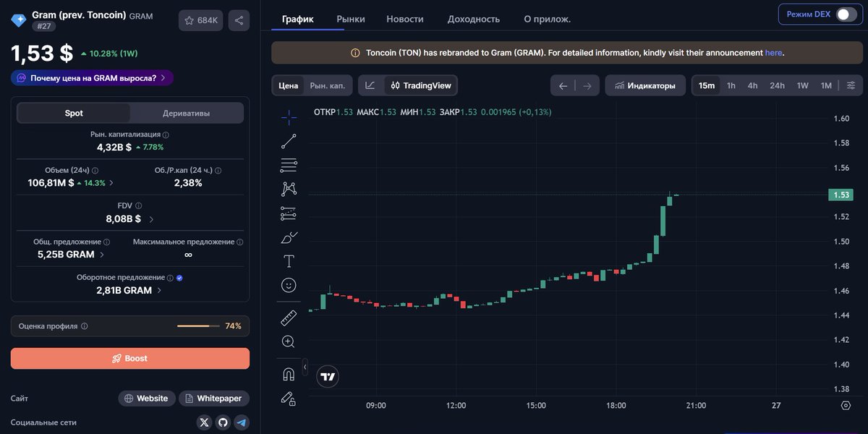868x434 pixels.
Task: Click the #27 rank badge
Action: [x=43, y=26]
